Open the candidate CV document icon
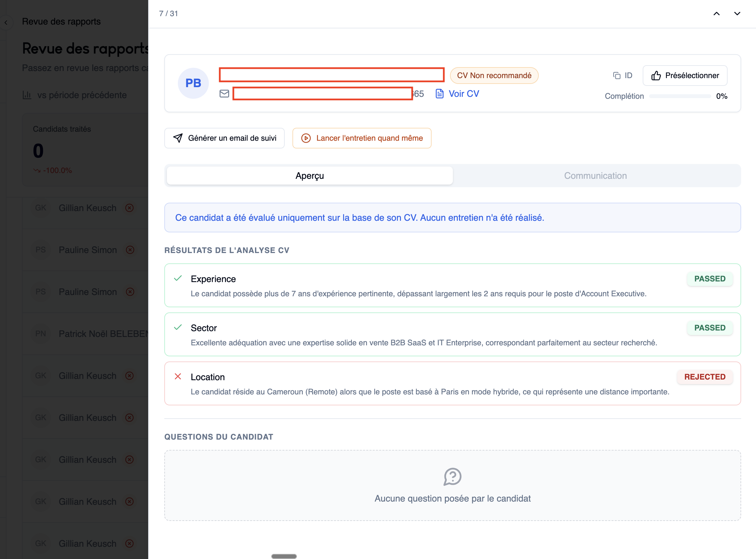This screenshot has height=559, width=756. point(439,94)
